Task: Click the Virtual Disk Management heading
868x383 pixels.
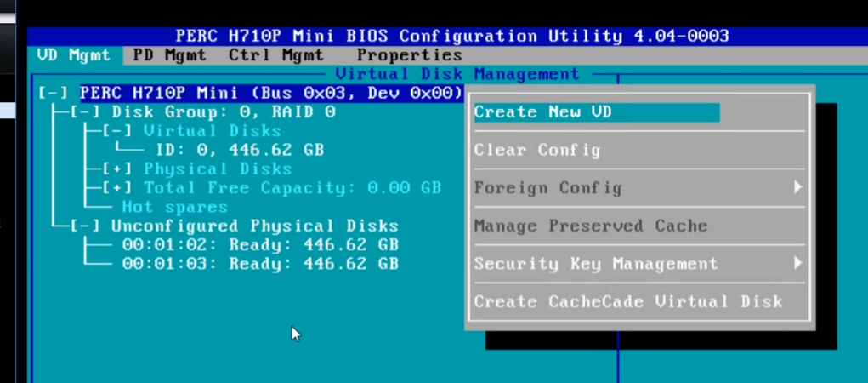Action: tap(457, 74)
